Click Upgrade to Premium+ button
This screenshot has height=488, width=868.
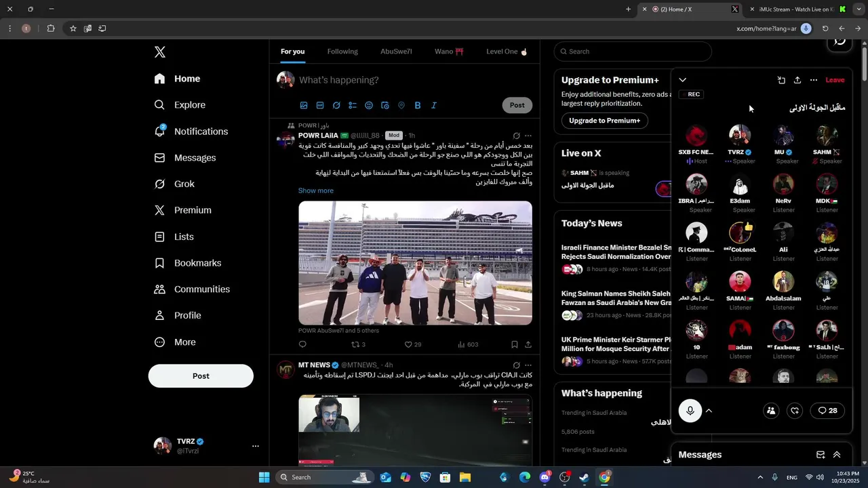click(604, 121)
